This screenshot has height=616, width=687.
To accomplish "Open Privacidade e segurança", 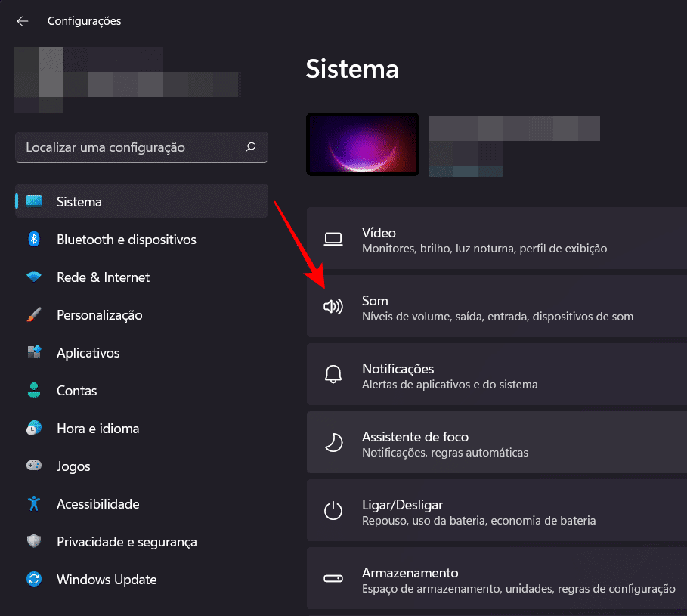I will pos(141,541).
